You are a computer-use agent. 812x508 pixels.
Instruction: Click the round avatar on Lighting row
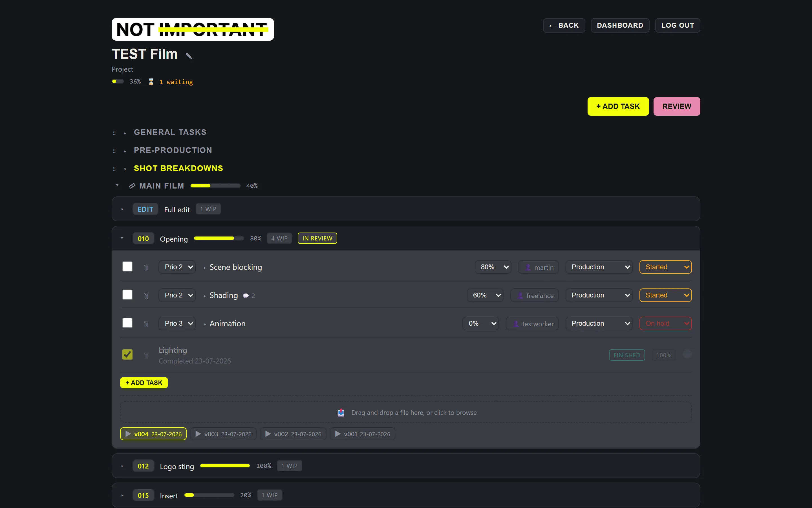pos(687,354)
